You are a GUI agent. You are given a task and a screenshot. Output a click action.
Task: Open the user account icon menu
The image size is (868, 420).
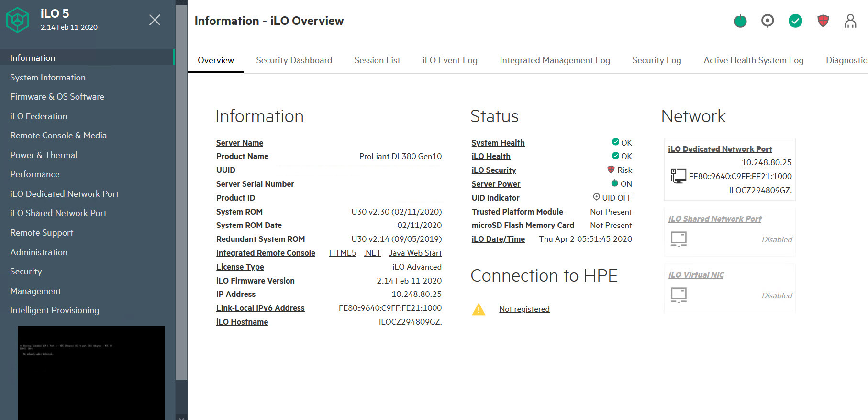point(850,21)
